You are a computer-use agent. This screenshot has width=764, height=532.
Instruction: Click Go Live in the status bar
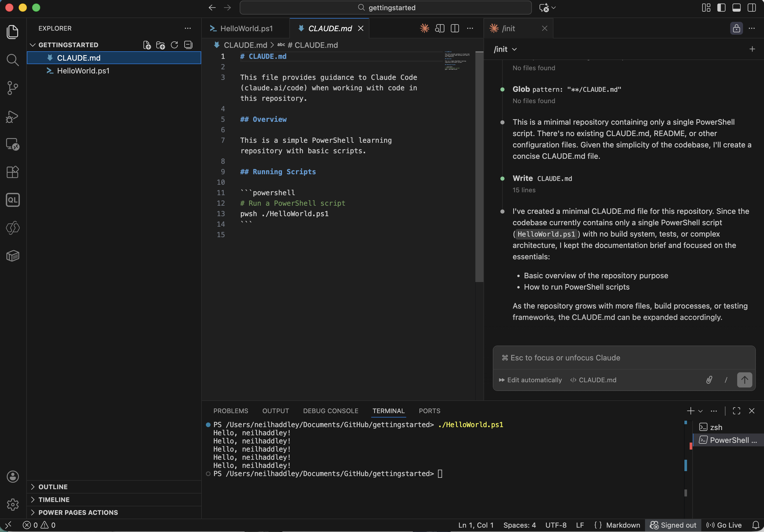[x=724, y=525]
